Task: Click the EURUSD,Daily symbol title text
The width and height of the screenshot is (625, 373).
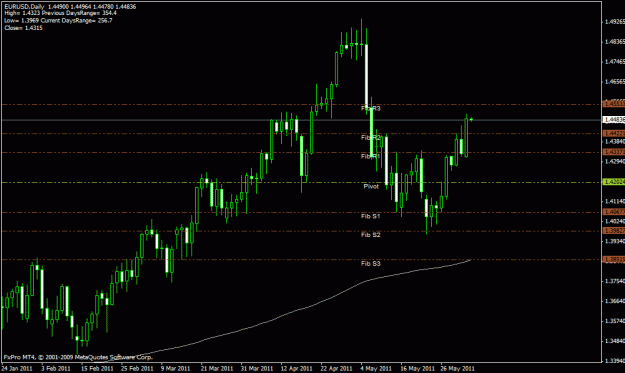Action: [x=24, y=7]
